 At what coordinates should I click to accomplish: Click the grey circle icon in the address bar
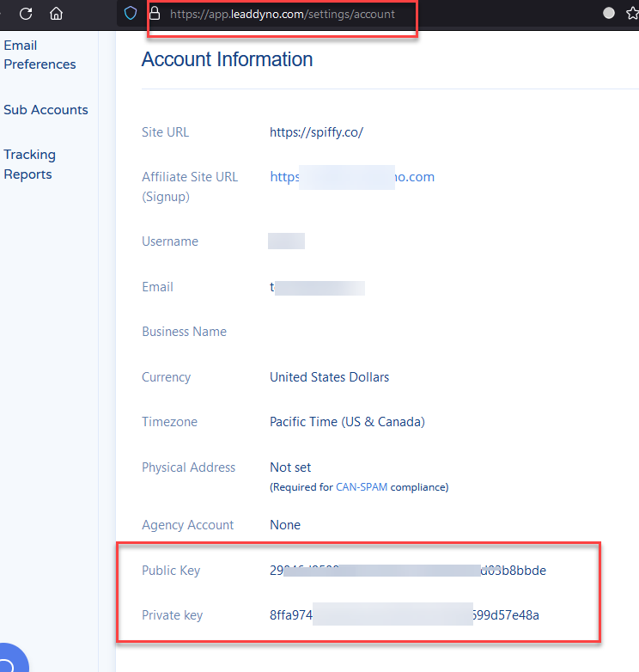(x=609, y=13)
